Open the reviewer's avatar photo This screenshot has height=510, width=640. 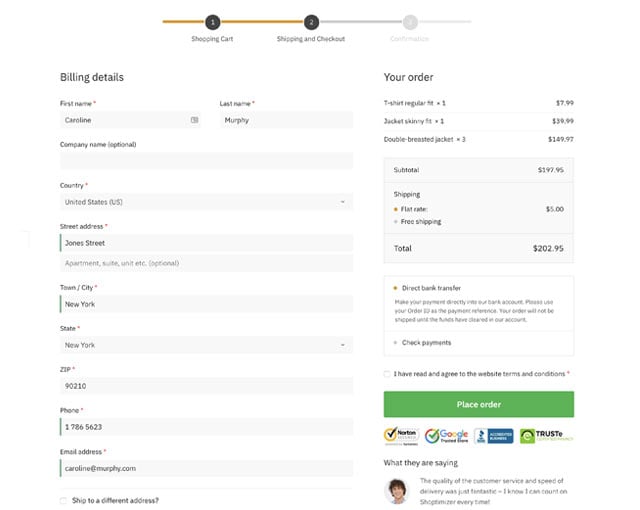point(396,491)
